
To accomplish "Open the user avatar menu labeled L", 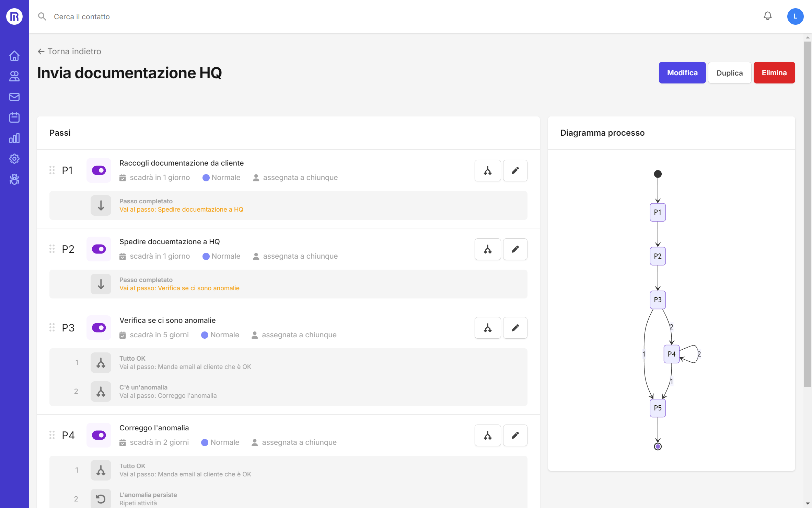I will (796, 16).
